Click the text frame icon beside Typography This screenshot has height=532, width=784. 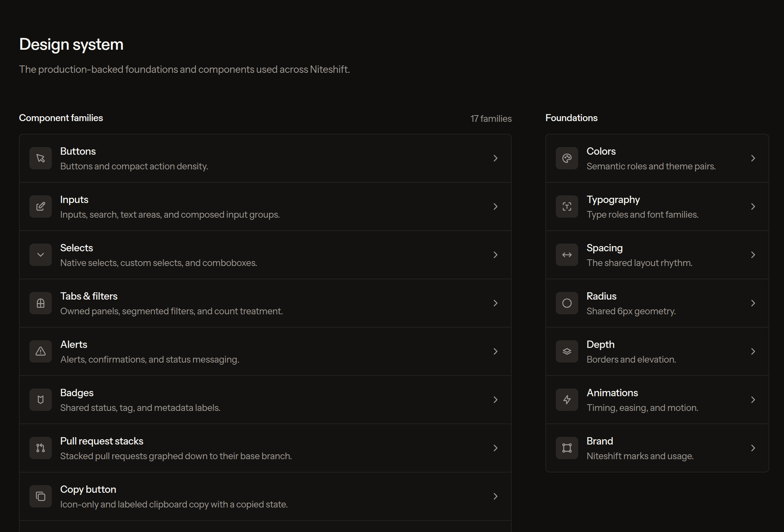(567, 206)
